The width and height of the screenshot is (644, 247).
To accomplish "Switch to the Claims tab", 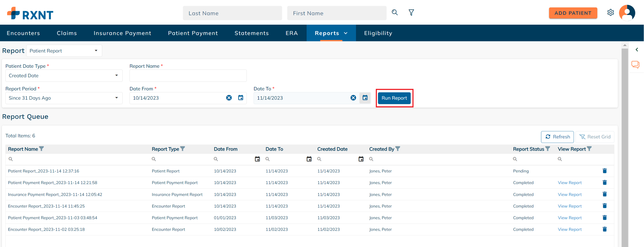I will point(67,33).
